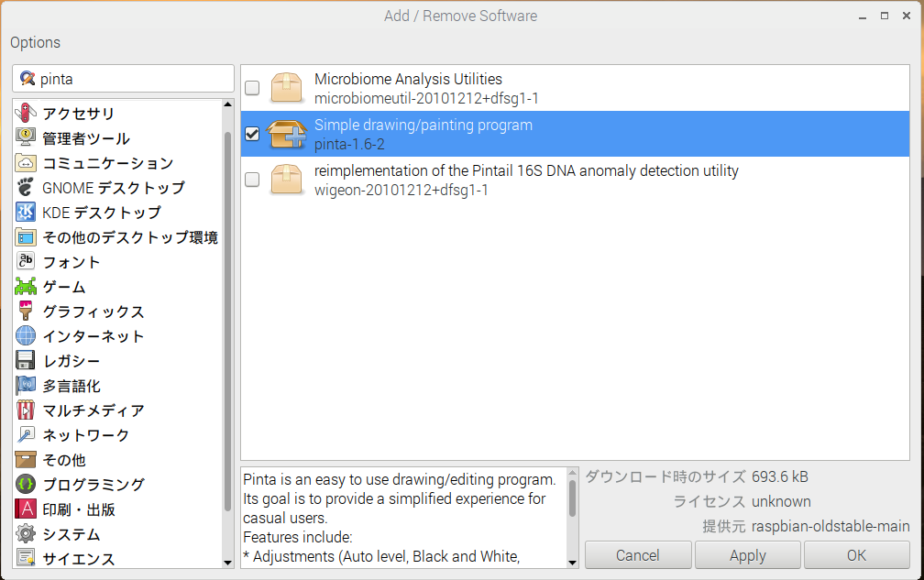924x580 pixels.
Task: Select the その他 box icon
Action: (26, 459)
